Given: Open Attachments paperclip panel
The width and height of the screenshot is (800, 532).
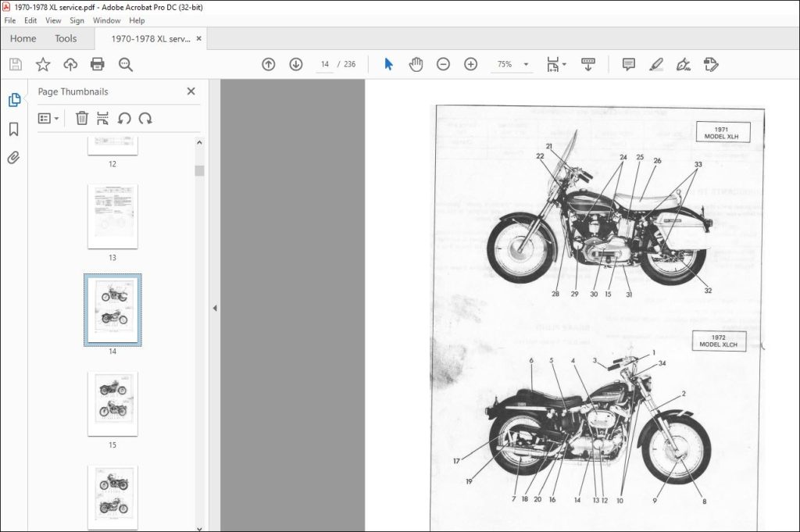Looking at the screenshot, I should 14,158.
